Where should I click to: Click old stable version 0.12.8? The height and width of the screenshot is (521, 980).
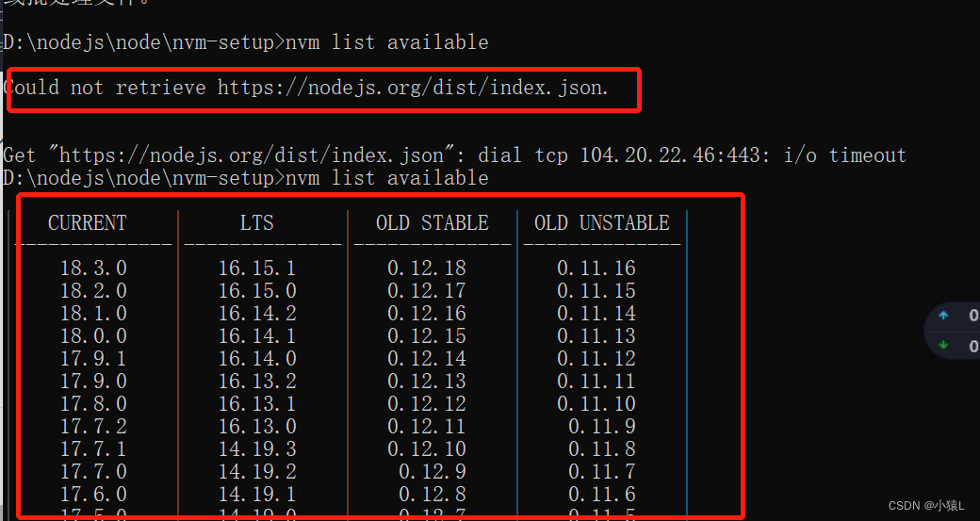point(433,494)
